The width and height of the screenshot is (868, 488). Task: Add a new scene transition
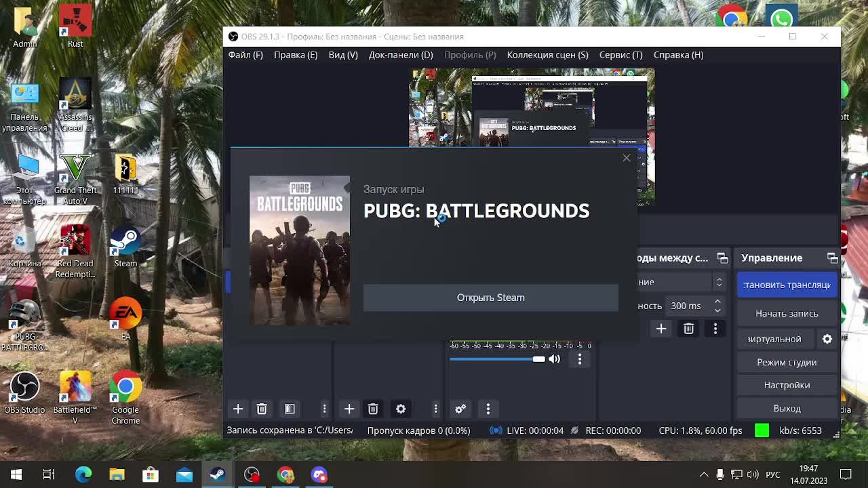pyautogui.click(x=661, y=329)
